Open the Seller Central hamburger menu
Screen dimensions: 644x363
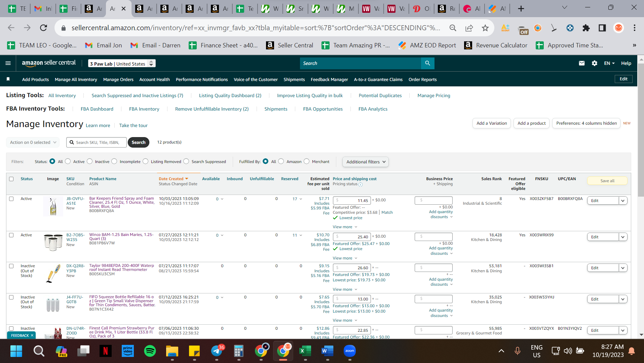click(x=8, y=63)
